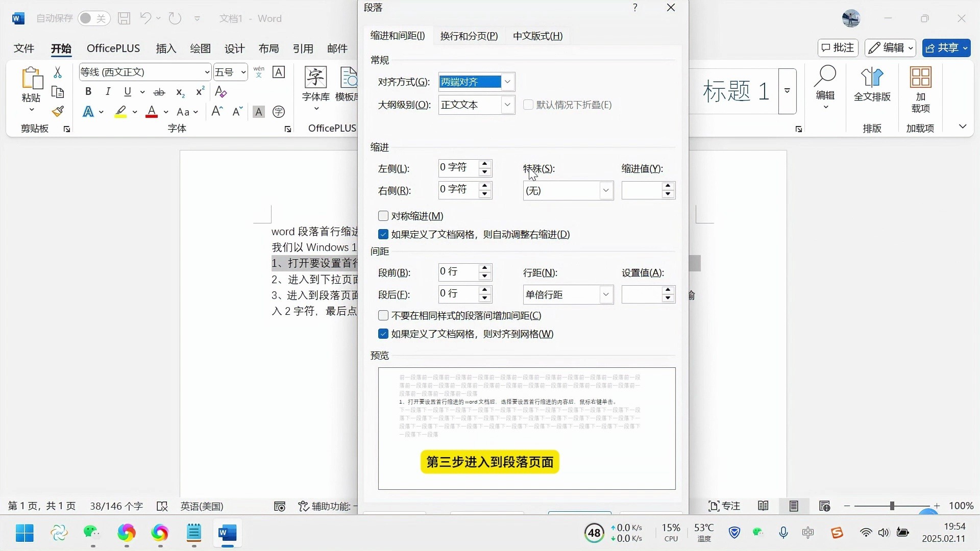Click the 共享 share button

(947, 47)
